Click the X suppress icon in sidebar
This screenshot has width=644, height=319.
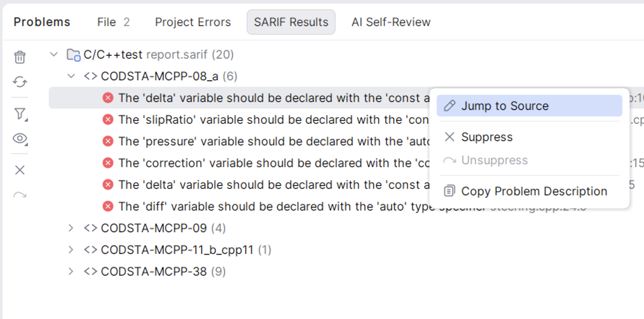[x=20, y=170]
